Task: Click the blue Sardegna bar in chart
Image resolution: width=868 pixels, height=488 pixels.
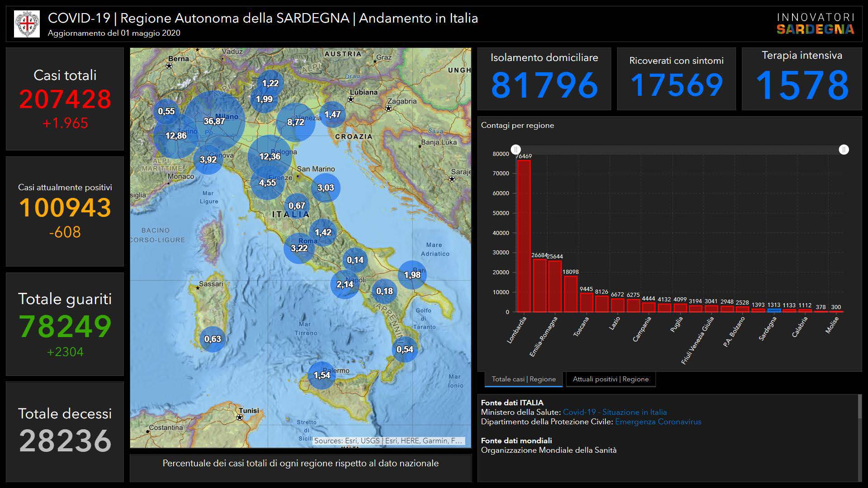Action: (774, 310)
